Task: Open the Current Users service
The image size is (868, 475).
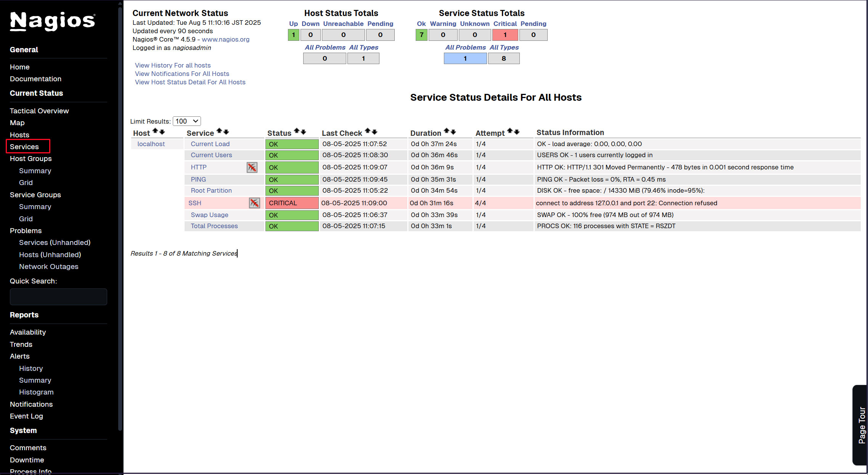Action: pos(211,155)
